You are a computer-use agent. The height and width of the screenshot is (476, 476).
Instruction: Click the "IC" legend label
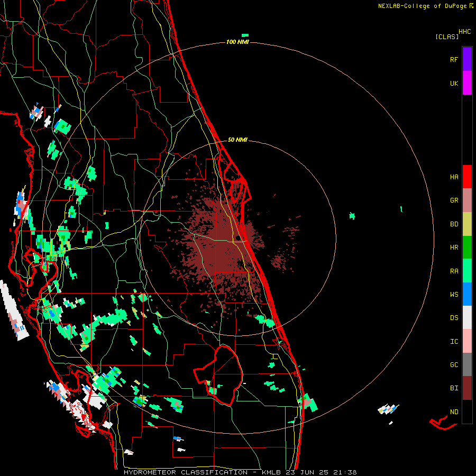[x=454, y=341]
